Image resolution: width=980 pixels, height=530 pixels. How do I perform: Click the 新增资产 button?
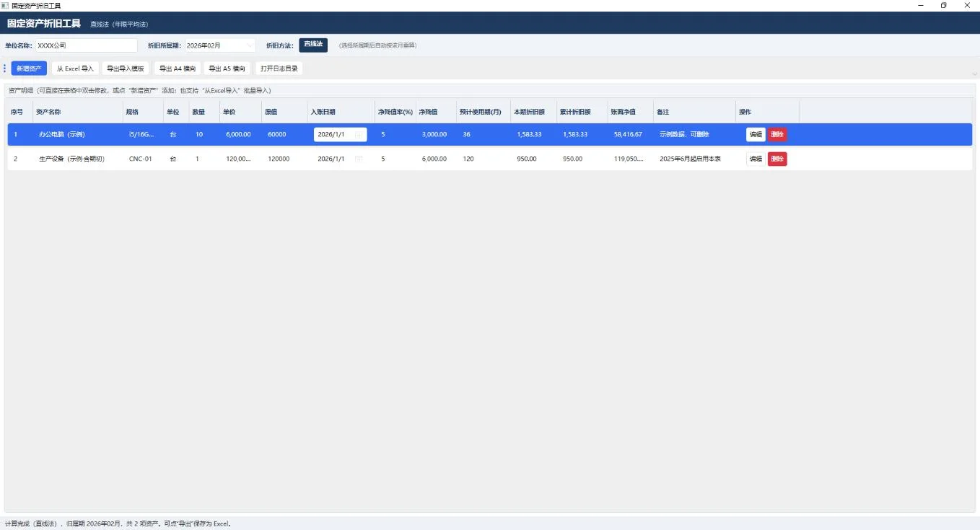29,69
